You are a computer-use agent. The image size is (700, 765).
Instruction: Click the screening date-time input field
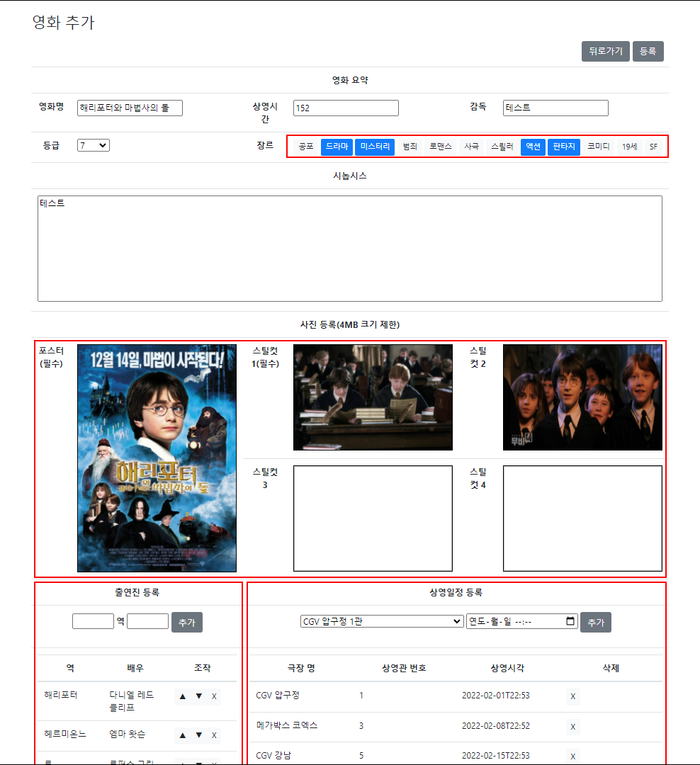[x=522, y=621]
